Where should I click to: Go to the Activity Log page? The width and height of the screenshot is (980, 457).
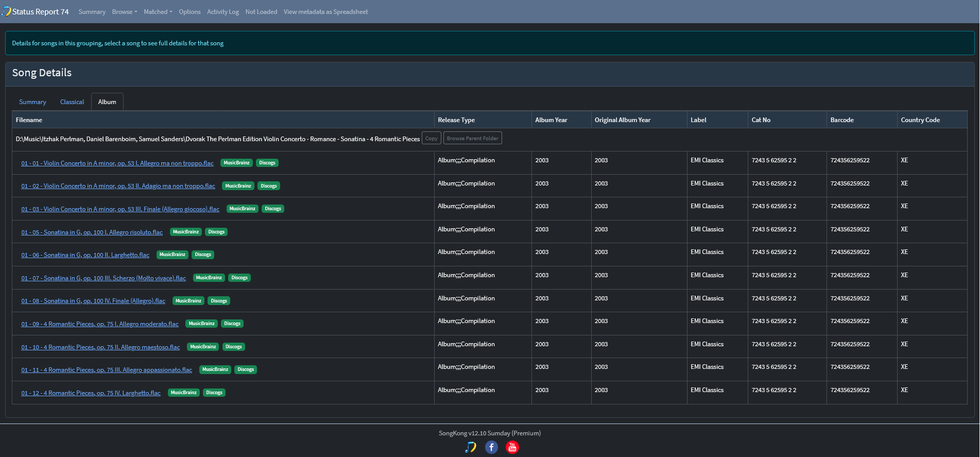tap(223, 12)
